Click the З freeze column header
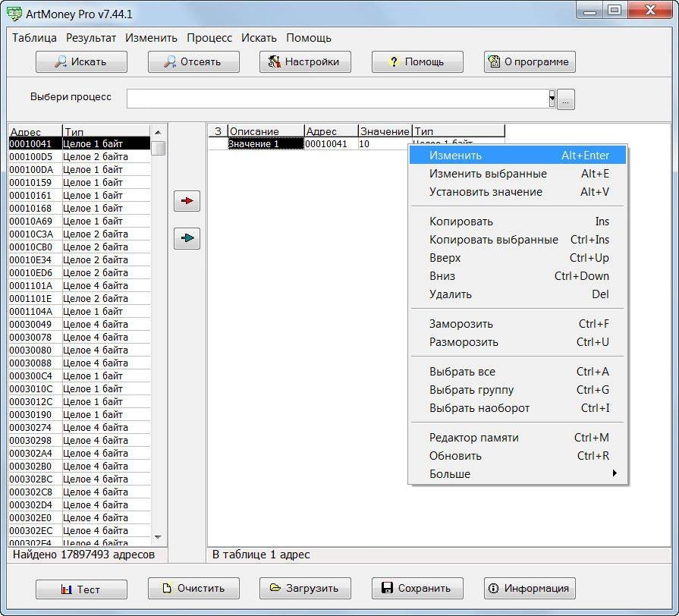The image size is (679, 616). click(x=218, y=131)
